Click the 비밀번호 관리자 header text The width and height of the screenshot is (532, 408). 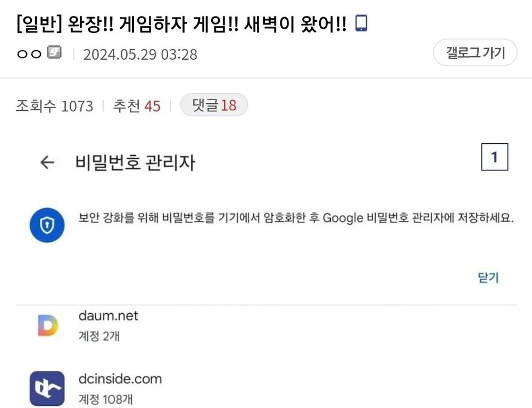click(x=134, y=162)
